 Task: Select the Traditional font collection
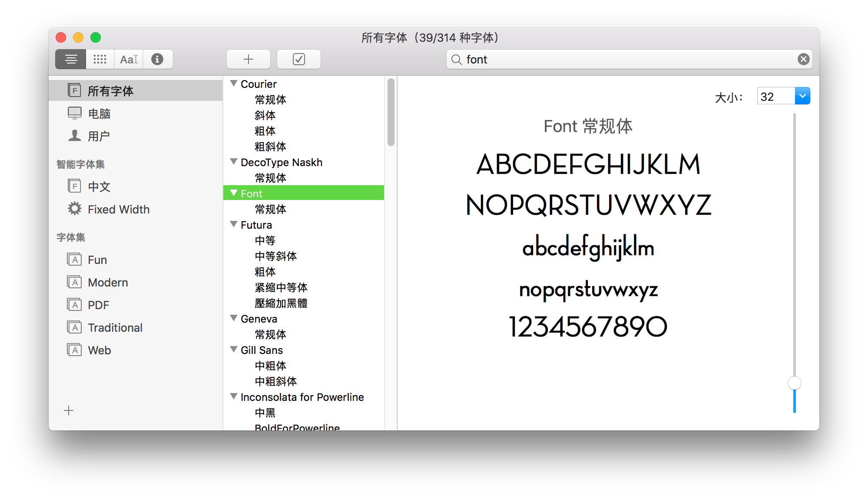115,327
